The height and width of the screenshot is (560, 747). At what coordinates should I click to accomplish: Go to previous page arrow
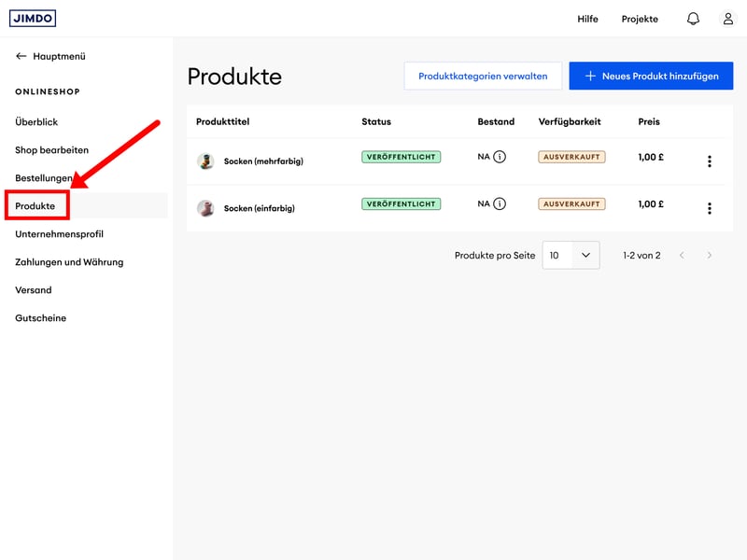click(x=682, y=256)
